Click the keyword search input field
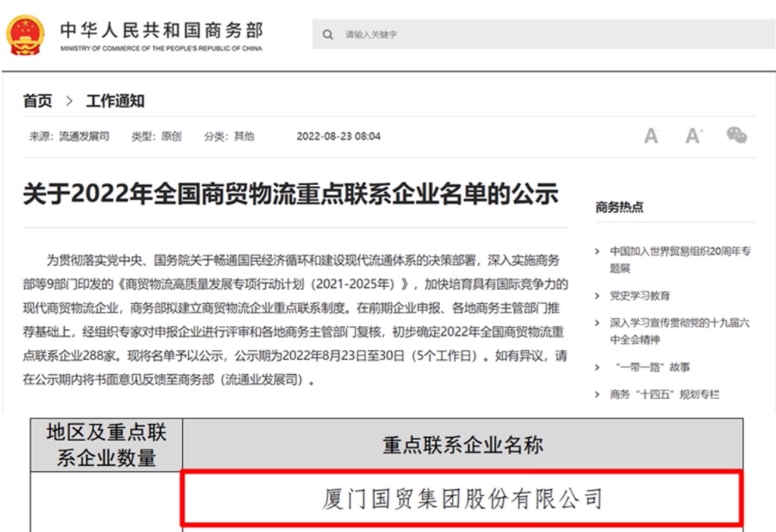 tap(544, 35)
